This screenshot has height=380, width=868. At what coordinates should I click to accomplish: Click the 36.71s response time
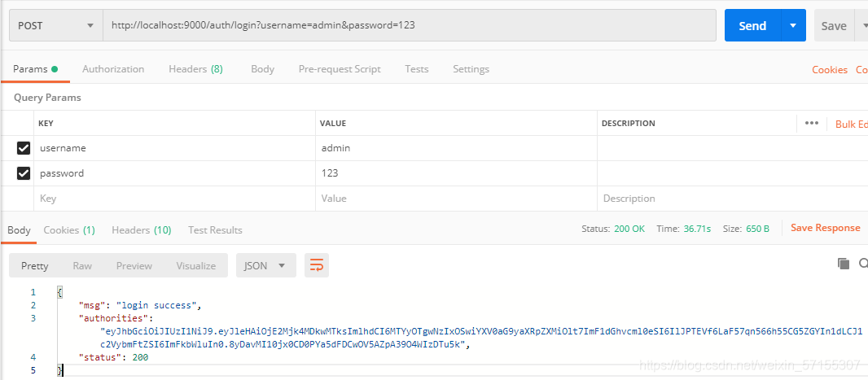point(697,229)
